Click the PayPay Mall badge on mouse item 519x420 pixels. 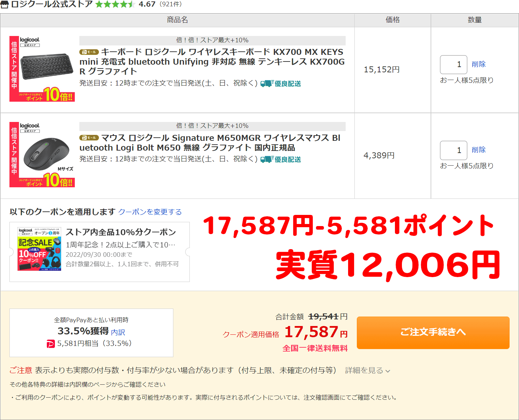tap(89, 138)
